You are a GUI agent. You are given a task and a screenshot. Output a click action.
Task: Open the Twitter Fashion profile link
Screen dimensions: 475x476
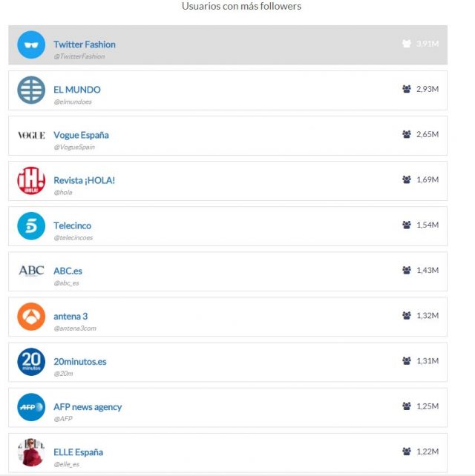click(85, 44)
